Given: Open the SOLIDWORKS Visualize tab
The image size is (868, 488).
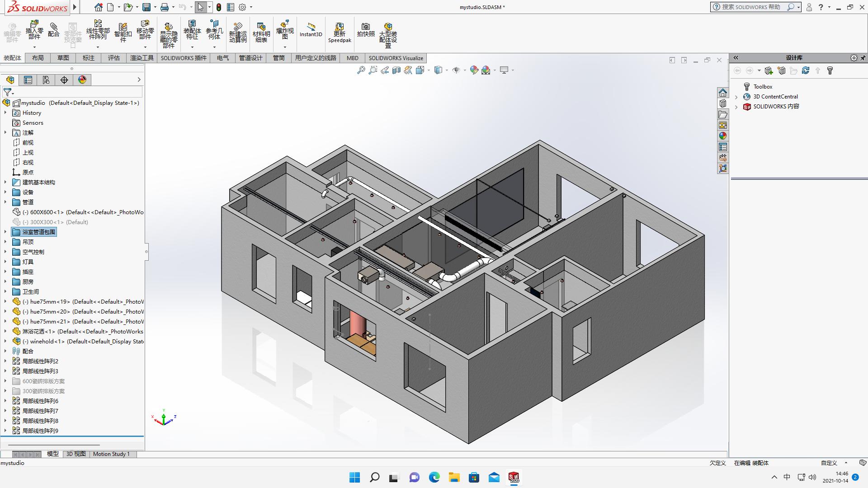Looking at the screenshot, I should click(x=396, y=58).
